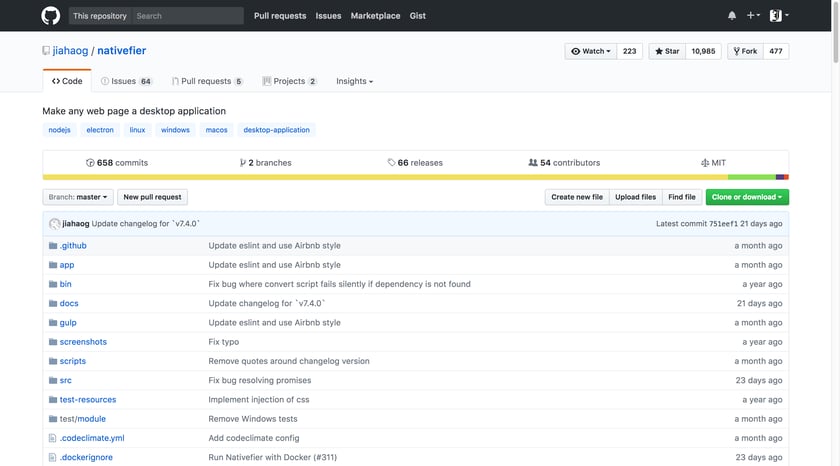This screenshot has width=840, height=466.
Task: Click the .github folder icon
Action: (52, 246)
